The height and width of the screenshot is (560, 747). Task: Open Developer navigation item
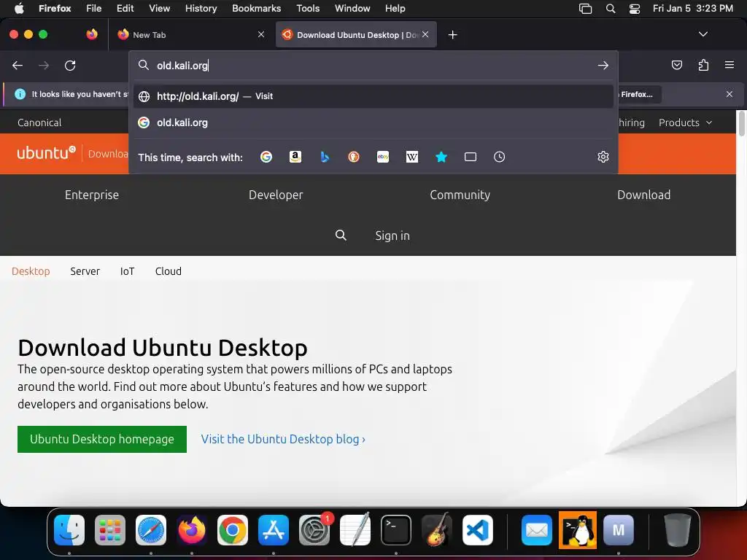276,195
